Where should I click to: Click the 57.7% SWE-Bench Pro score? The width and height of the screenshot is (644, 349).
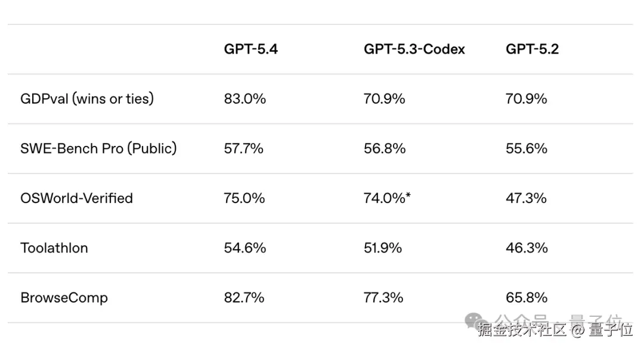click(x=243, y=148)
